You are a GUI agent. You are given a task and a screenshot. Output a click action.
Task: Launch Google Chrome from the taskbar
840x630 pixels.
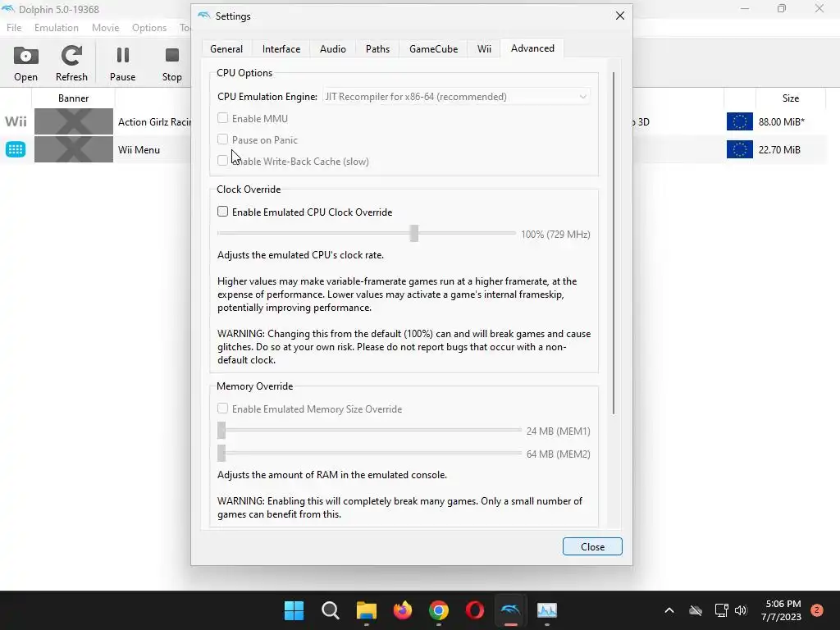(438, 610)
